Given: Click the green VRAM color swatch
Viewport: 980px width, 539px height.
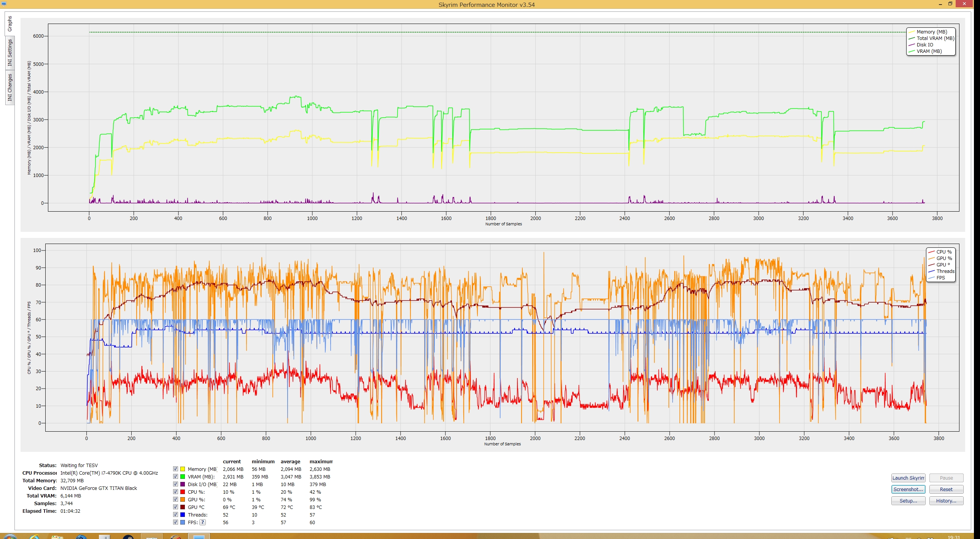Looking at the screenshot, I should (x=183, y=477).
